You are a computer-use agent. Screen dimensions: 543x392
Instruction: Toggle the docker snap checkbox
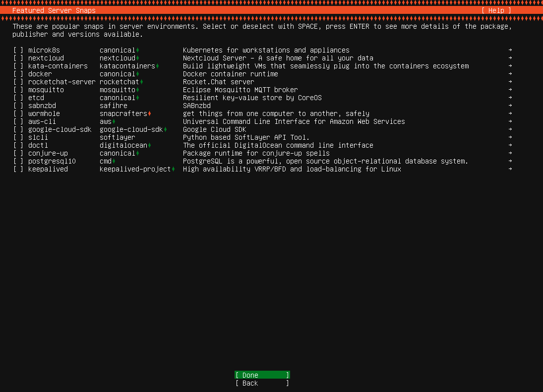click(x=18, y=74)
